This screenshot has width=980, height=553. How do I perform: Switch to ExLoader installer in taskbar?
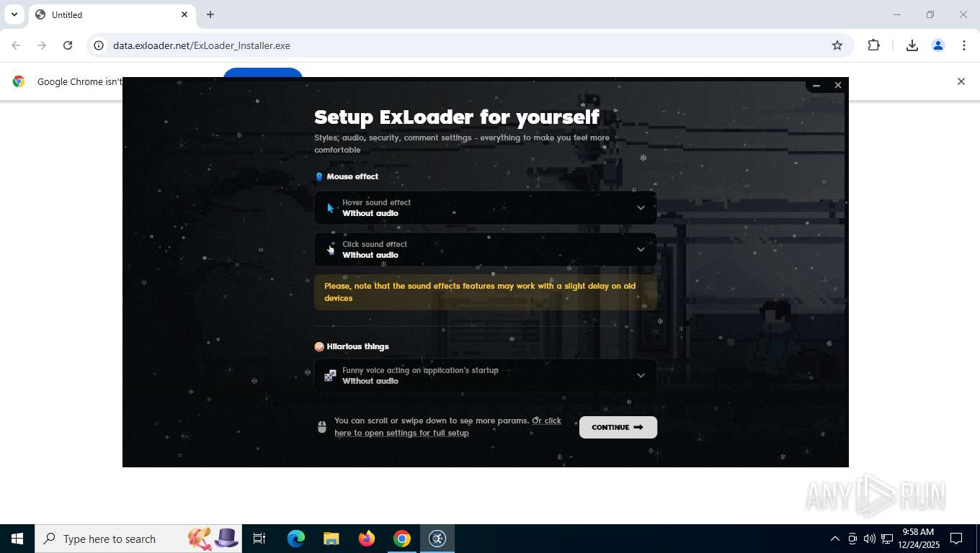click(x=437, y=539)
